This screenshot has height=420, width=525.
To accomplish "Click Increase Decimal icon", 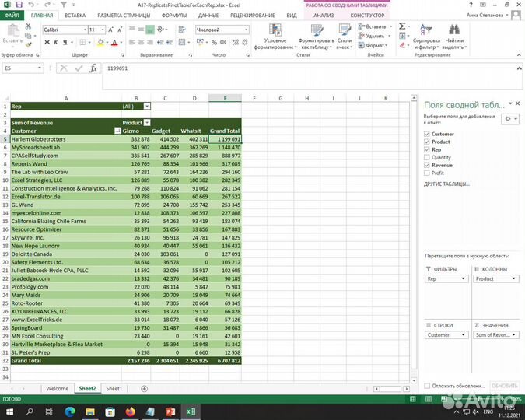I will (x=236, y=42).
